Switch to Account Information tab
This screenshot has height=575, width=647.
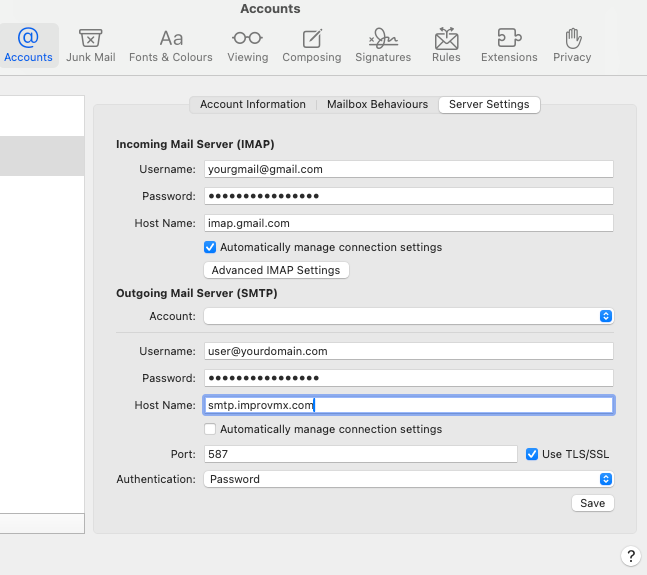tap(253, 104)
